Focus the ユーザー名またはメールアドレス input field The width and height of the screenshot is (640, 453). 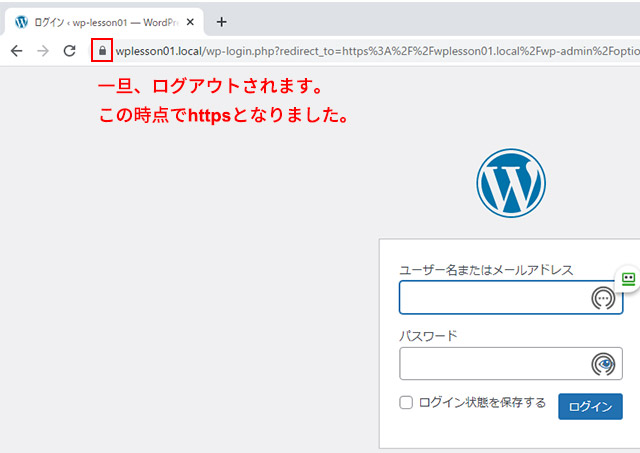coord(511,298)
